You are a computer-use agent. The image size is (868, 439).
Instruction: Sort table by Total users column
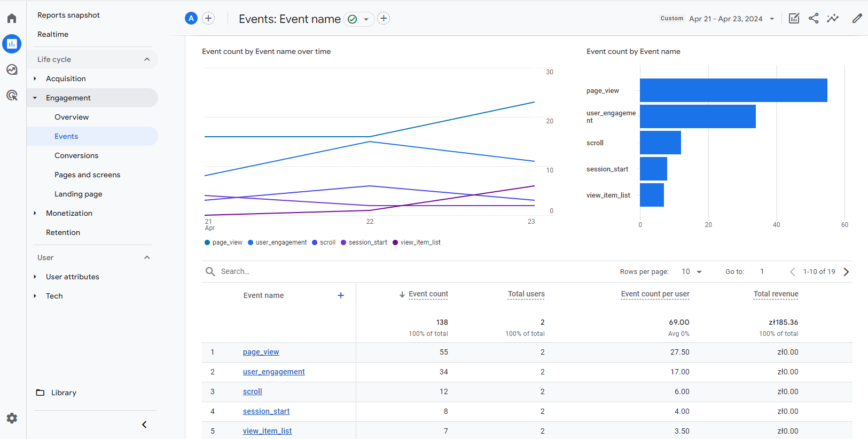pyautogui.click(x=526, y=294)
